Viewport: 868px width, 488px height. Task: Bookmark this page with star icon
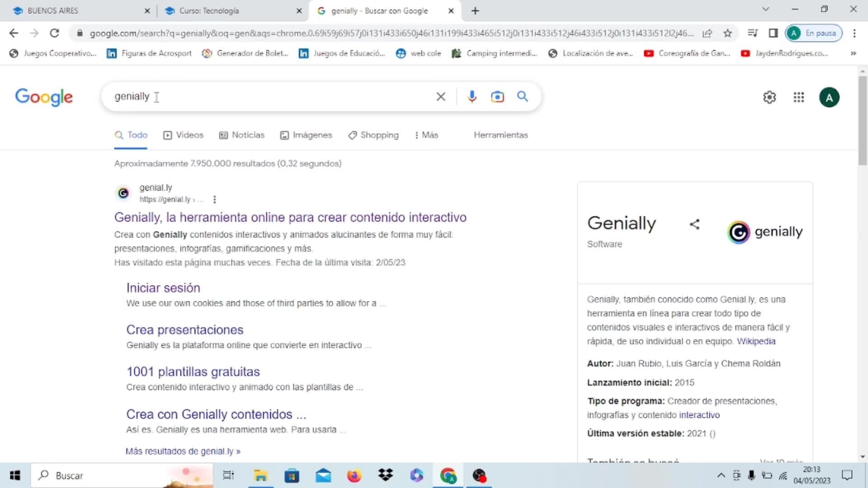point(727,33)
